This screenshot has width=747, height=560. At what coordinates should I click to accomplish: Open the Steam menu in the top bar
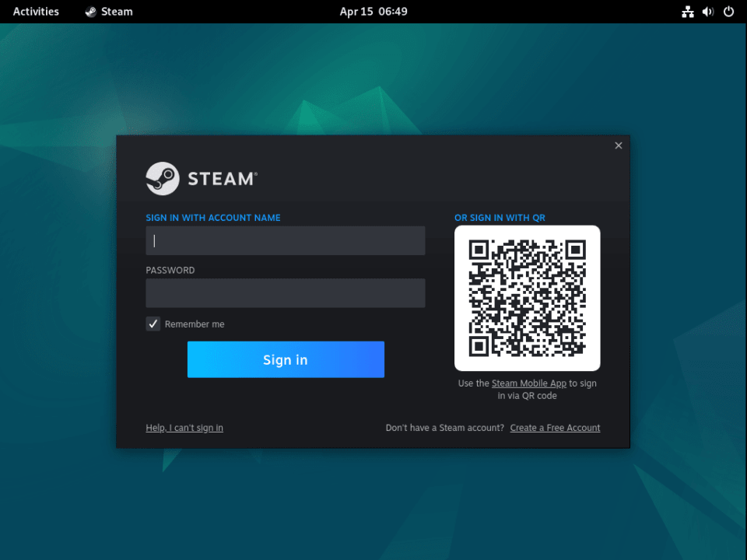click(x=108, y=12)
